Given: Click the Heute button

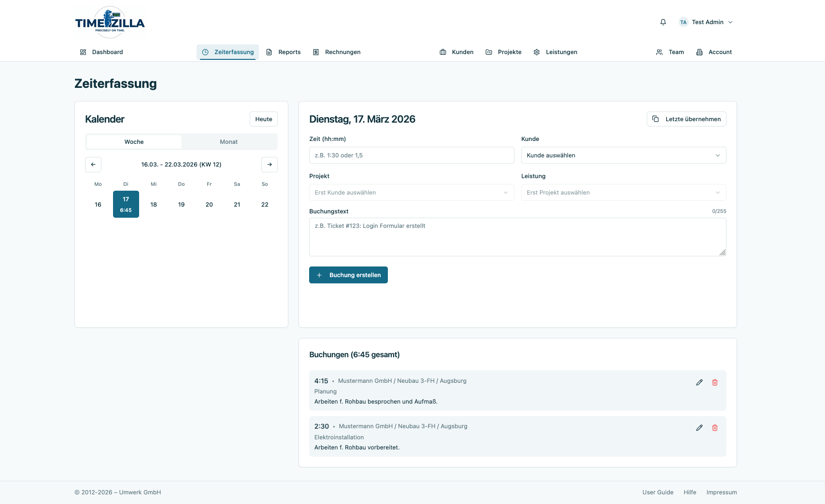Looking at the screenshot, I should tap(264, 119).
